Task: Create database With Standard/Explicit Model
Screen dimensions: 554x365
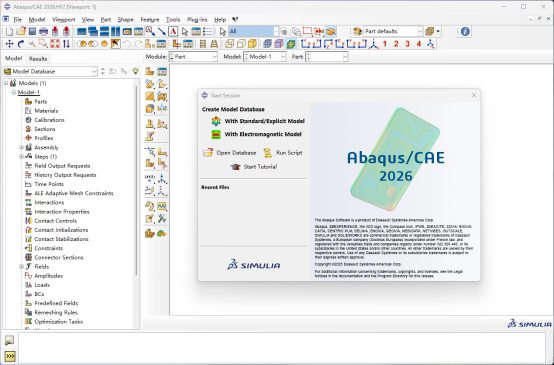Action: pos(258,121)
